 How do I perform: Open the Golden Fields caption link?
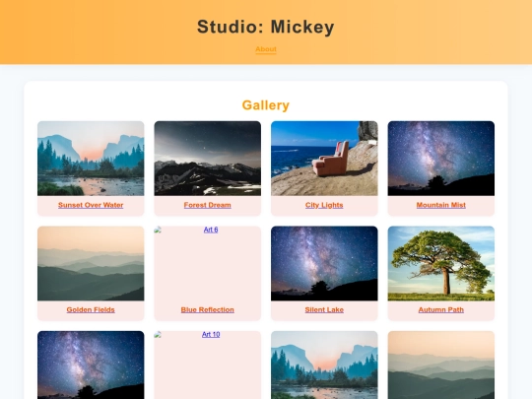tap(91, 309)
